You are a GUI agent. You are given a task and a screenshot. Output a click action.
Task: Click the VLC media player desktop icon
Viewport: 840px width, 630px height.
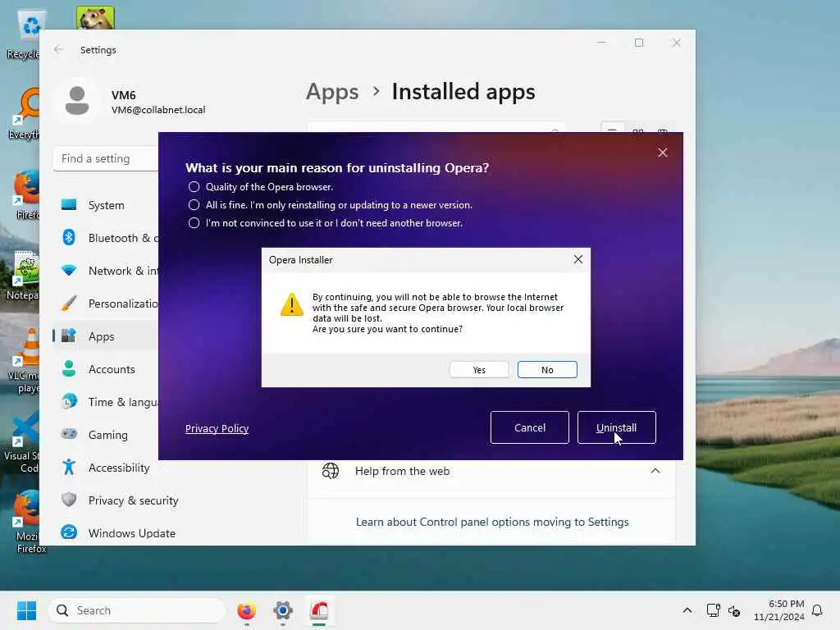tap(22, 361)
